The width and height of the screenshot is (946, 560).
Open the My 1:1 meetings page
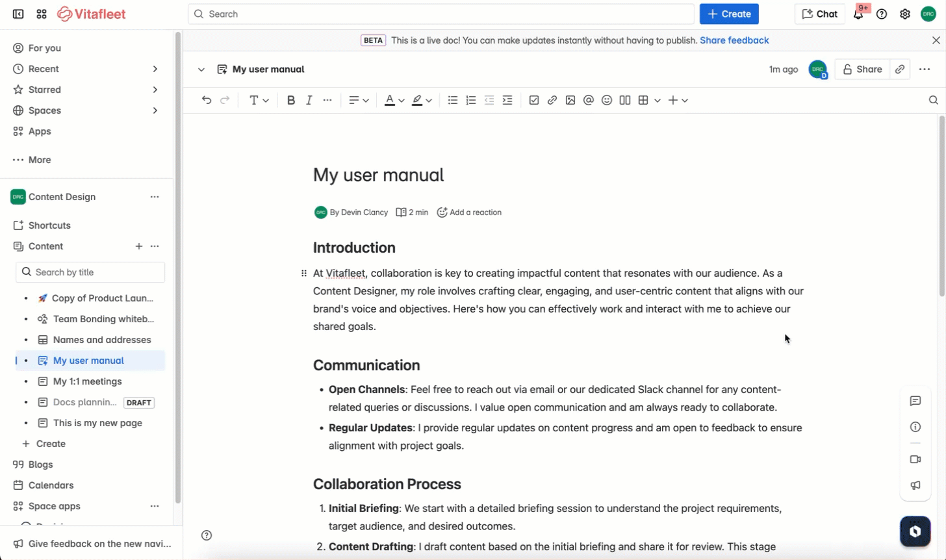87,381
